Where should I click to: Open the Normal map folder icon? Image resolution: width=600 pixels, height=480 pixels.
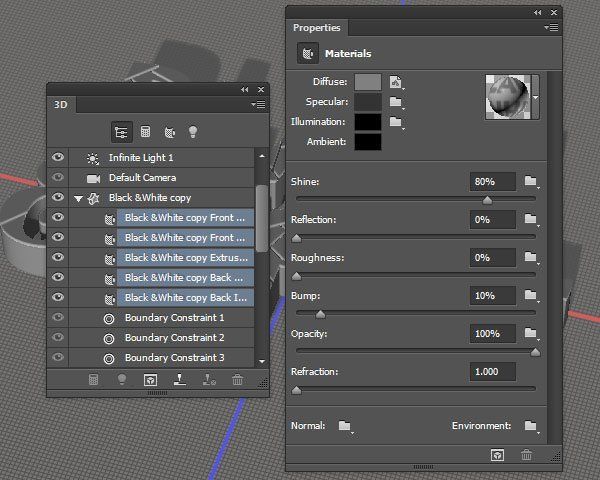(345, 426)
